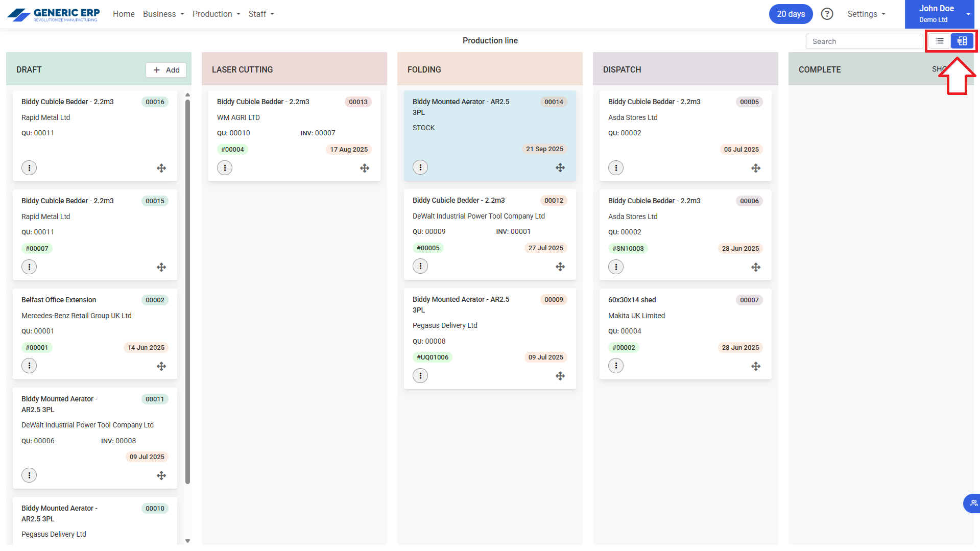Open the help question mark icon

tap(827, 14)
